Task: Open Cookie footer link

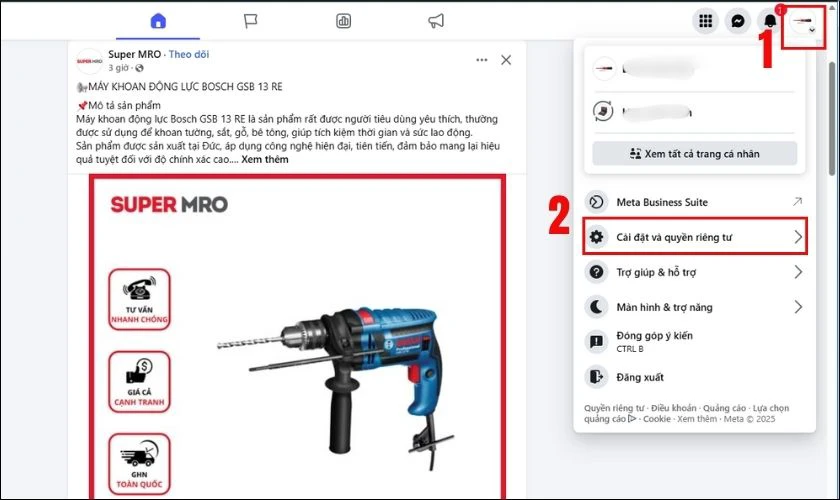Action: click(657, 419)
